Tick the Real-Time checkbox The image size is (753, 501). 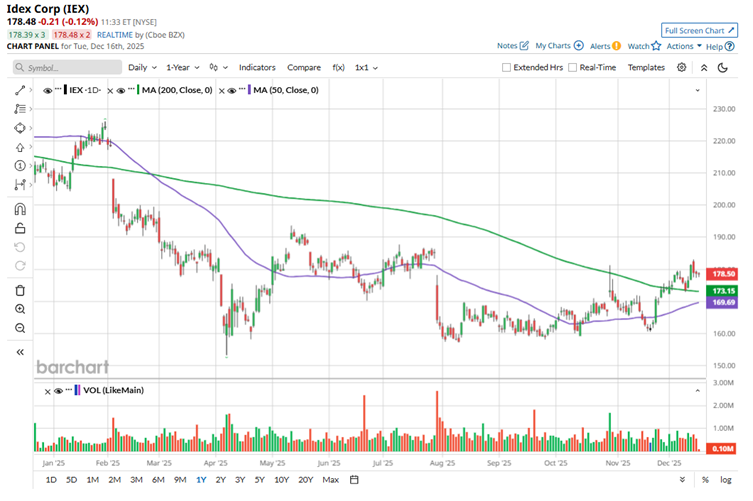(572, 67)
